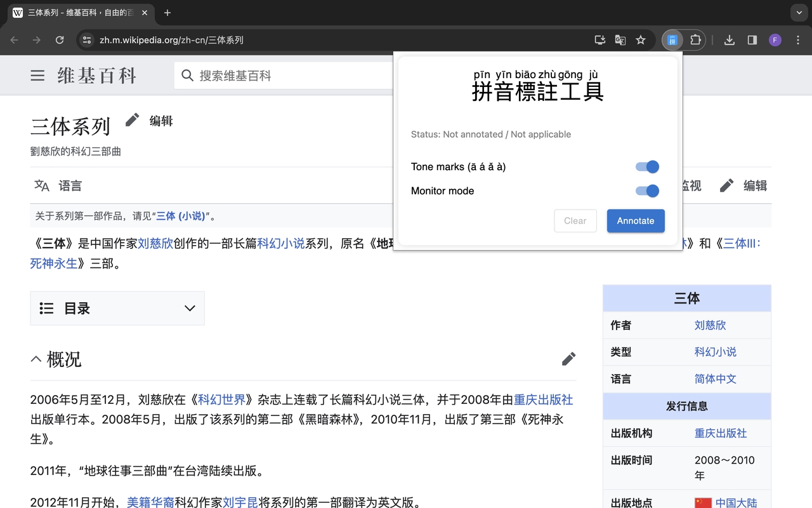The image size is (812, 508).
Task: Open the language selector via the 文A icon
Action: click(x=41, y=185)
